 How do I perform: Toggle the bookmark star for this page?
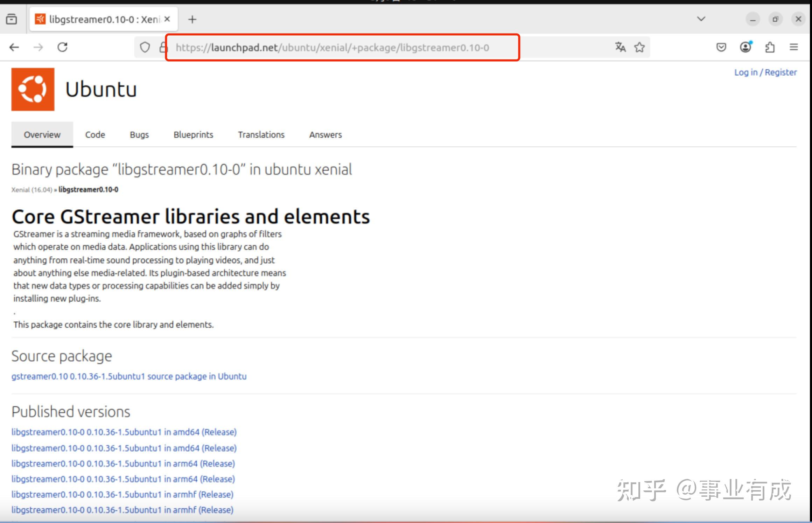tap(639, 47)
